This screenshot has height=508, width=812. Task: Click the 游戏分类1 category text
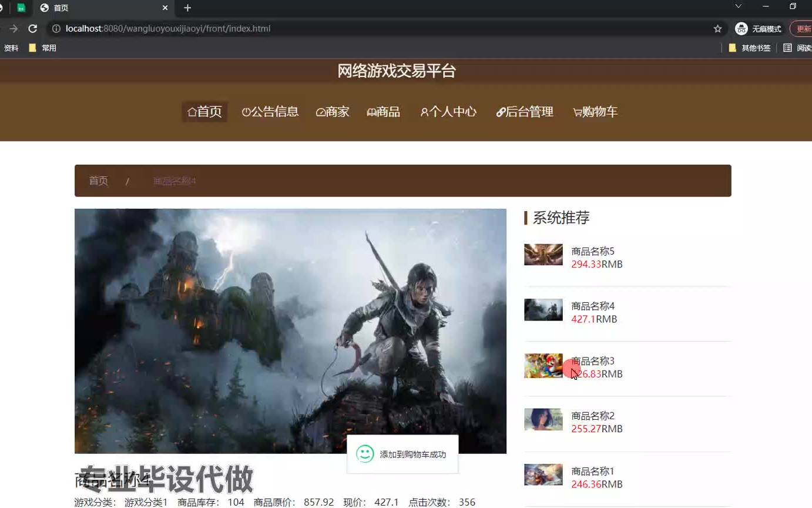click(146, 502)
